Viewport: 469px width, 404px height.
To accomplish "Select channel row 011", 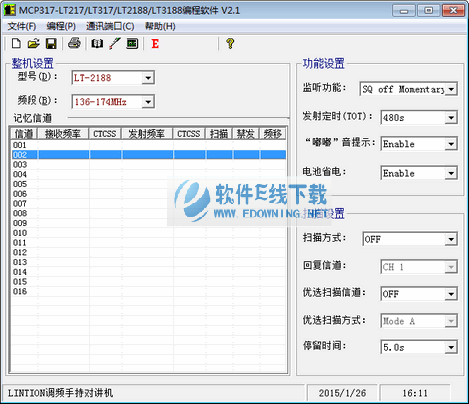I will tap(149, 243).
